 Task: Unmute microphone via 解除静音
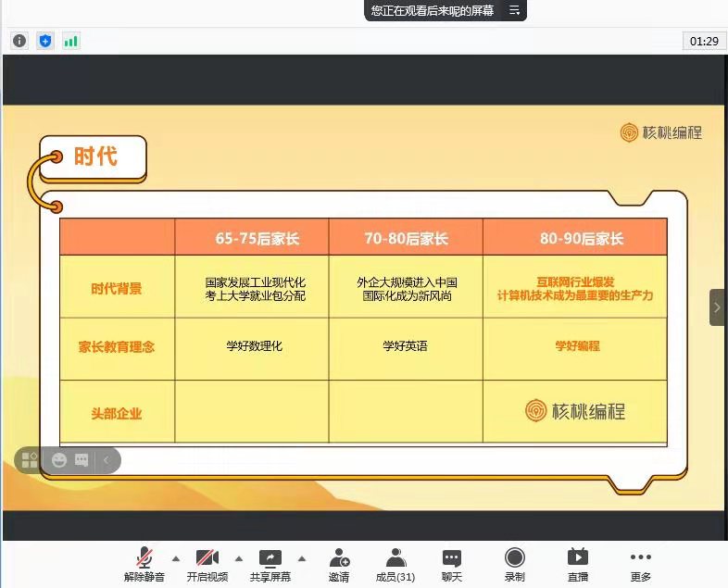click(144, 564)
